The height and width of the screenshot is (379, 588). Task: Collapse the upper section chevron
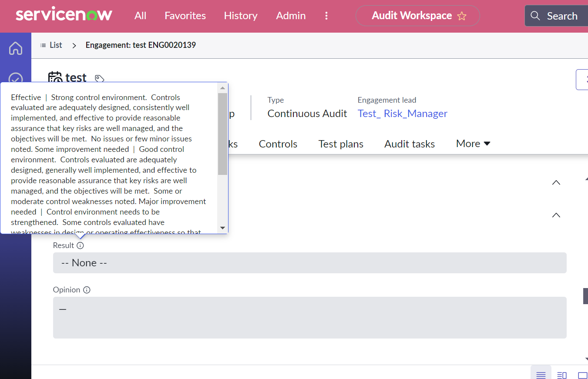[556, 182]
